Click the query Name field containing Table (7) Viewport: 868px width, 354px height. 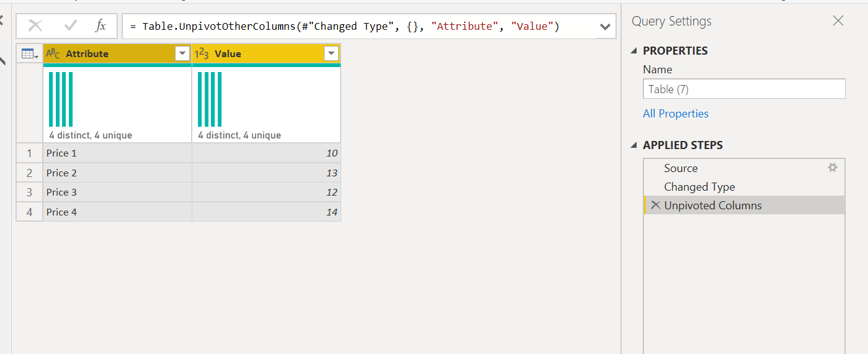click(x=745, y=89)
